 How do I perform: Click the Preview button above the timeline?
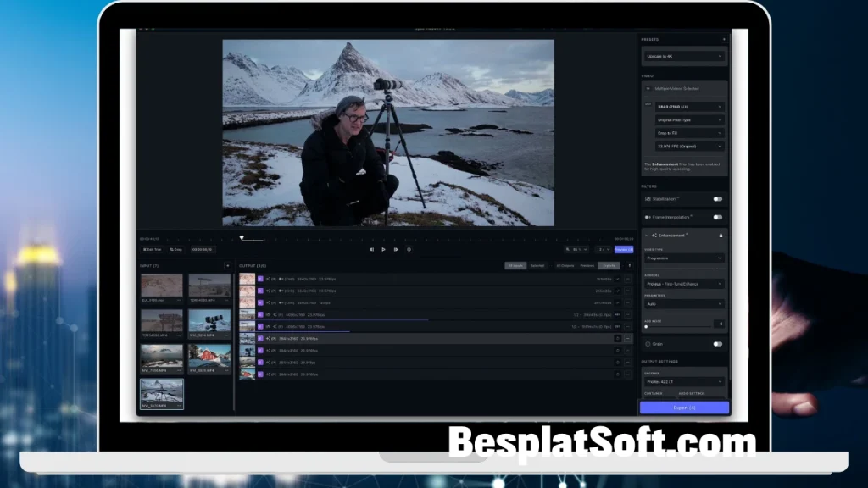click(623, 250)
